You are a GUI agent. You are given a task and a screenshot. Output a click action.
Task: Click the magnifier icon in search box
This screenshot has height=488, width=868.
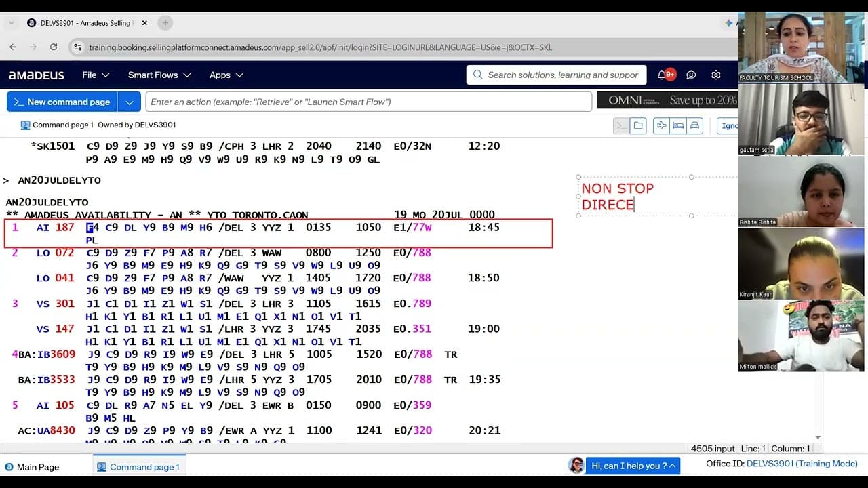click(x=477, y=75)
